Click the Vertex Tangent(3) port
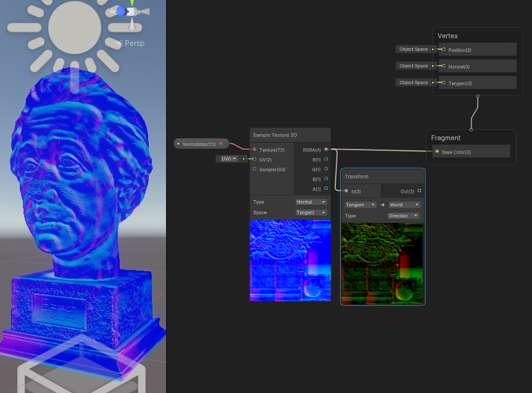 pos(444,83)
